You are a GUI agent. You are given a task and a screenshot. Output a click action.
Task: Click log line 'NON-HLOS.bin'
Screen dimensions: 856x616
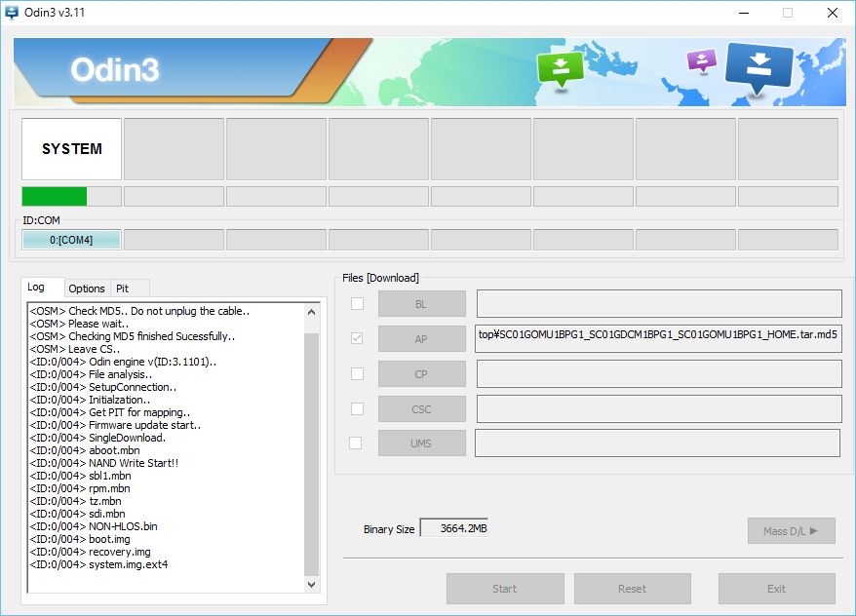coord(94,526)
